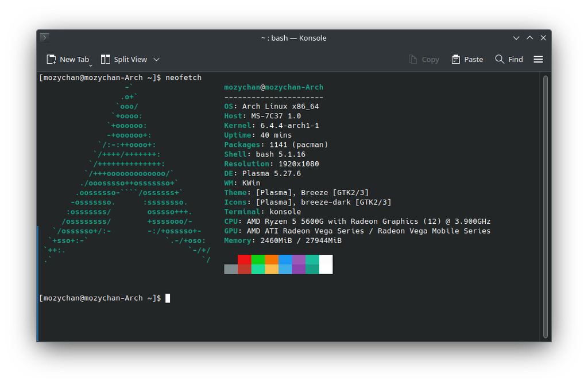The image size is (588, 385).
Task: Click the Konsole session icon in the tab corner
Action: [x=44, y=37]
